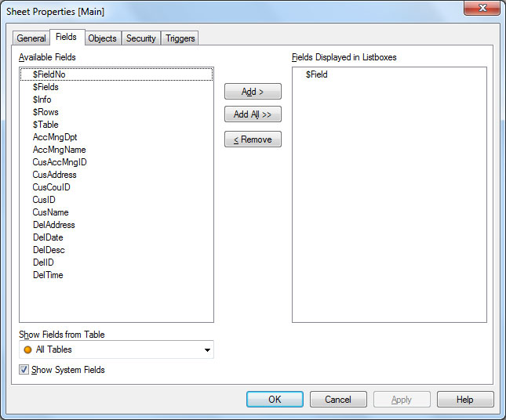Select $Fields in Available Fields
506x420 pixels.
[116, 87]
